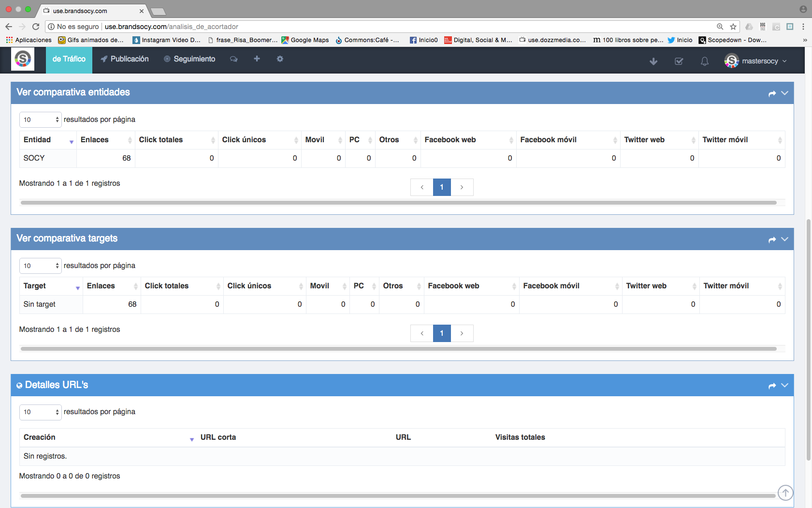Click next page arrow in entidades pagination
Viewport: 812px width, 508px height.
(x=462, y=187)
